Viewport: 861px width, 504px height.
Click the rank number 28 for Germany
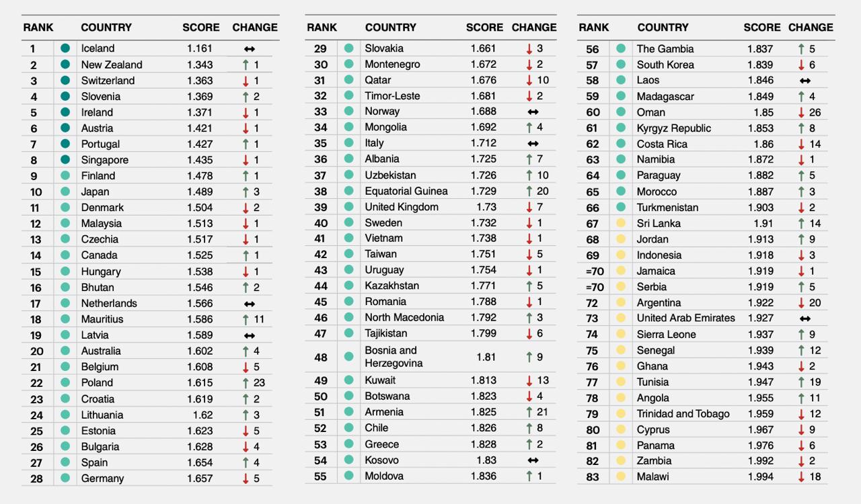pos(36,479)
